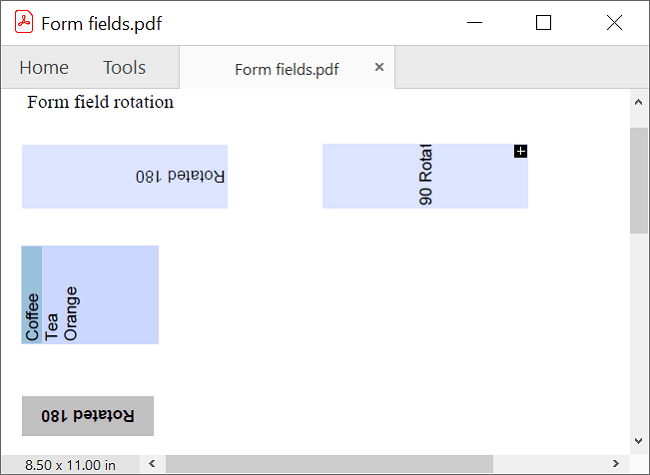650x475 pixels.
Task: Maximize the Form fields.pdf window
Action: pos(543,23)
